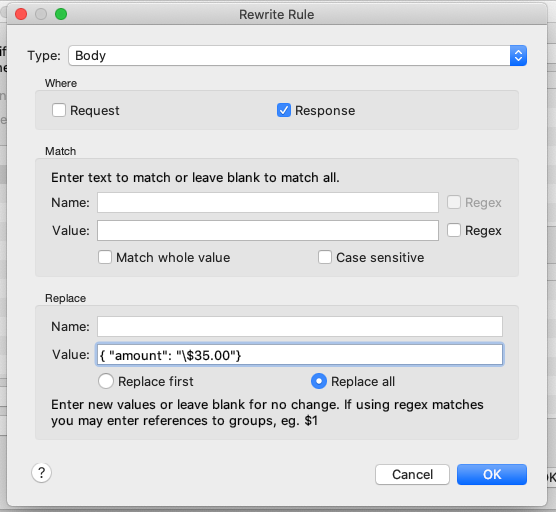This screenshot has width=556, height=512.
Task: Click the Replace Name input field
Action: (x=300, y=327)
